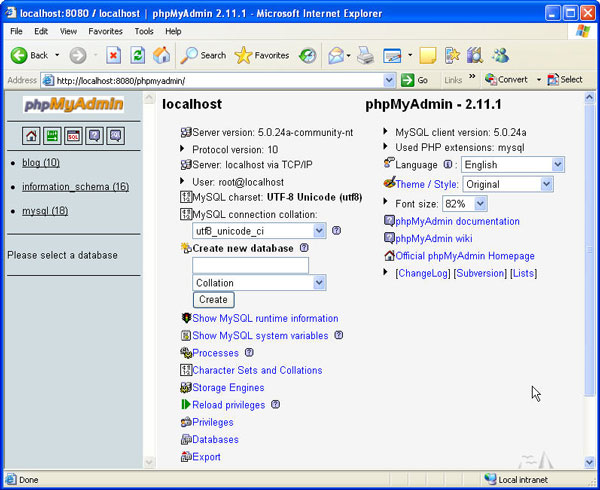The image size is (600, 490).
Task: Click help icon beside Reload privileges
Action: point(276,404)
